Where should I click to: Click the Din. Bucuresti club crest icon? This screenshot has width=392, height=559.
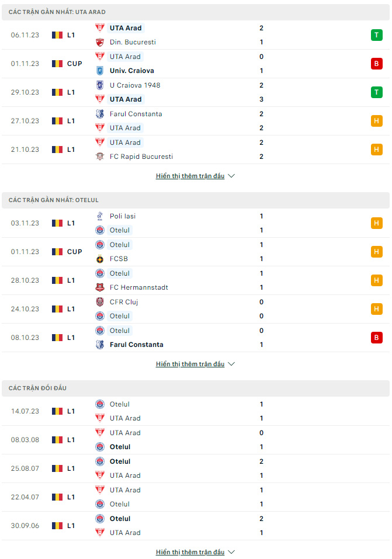click(100, 42)
